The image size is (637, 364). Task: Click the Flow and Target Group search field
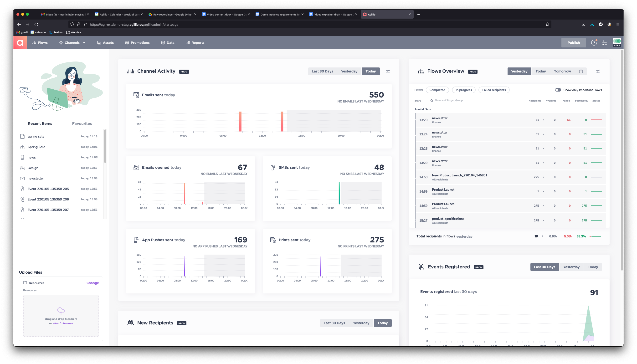click(x=449, y=101)
